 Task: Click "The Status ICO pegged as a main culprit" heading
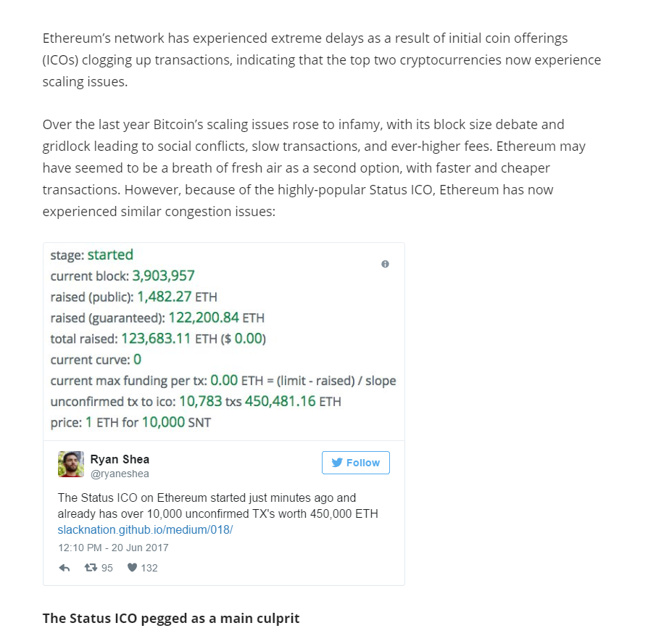click(171, 618)
